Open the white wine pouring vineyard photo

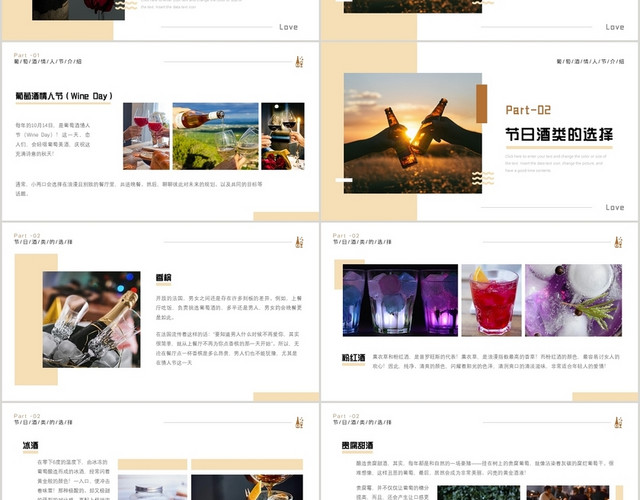coord(216,136)
